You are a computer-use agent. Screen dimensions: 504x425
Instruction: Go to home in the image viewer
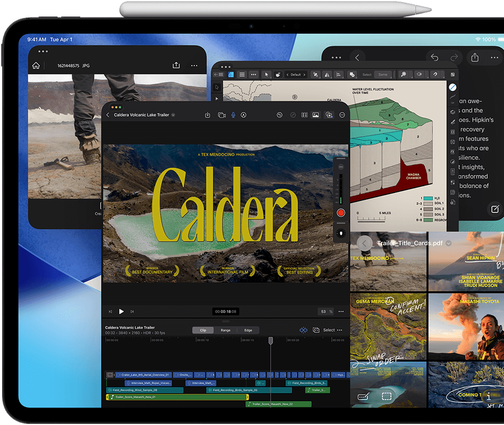(x=36, y=66)
